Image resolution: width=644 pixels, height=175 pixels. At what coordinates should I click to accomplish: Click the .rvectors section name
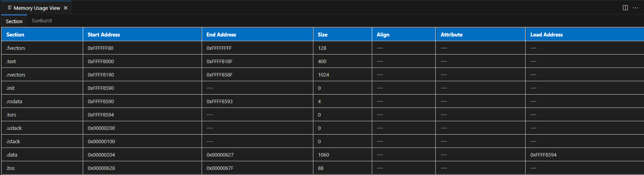tap(16, 75)
